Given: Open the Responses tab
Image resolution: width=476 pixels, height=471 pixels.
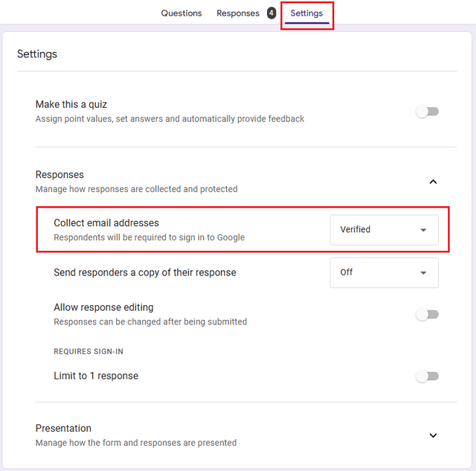Looking at the screenshot, I should [238, 13].
